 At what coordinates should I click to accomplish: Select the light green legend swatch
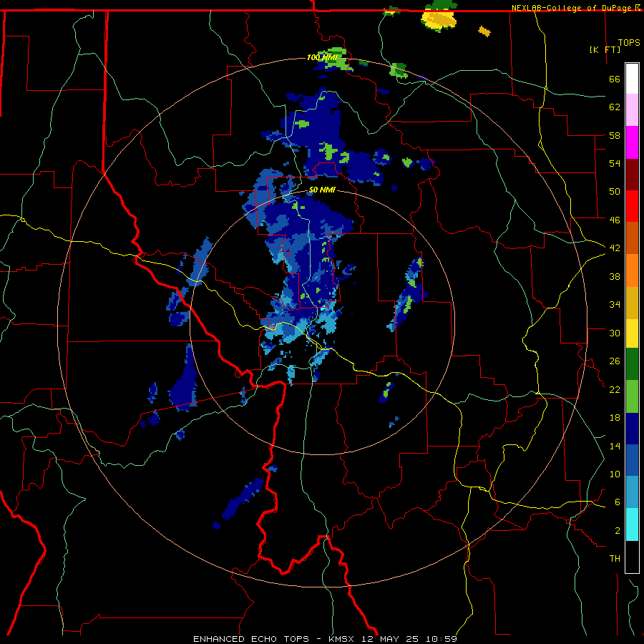632,396
